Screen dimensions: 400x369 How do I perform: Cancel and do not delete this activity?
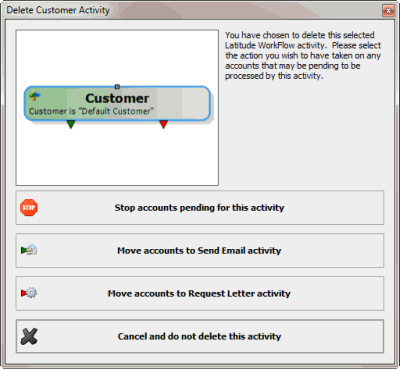pyautogui.click(x=200, y=336)
